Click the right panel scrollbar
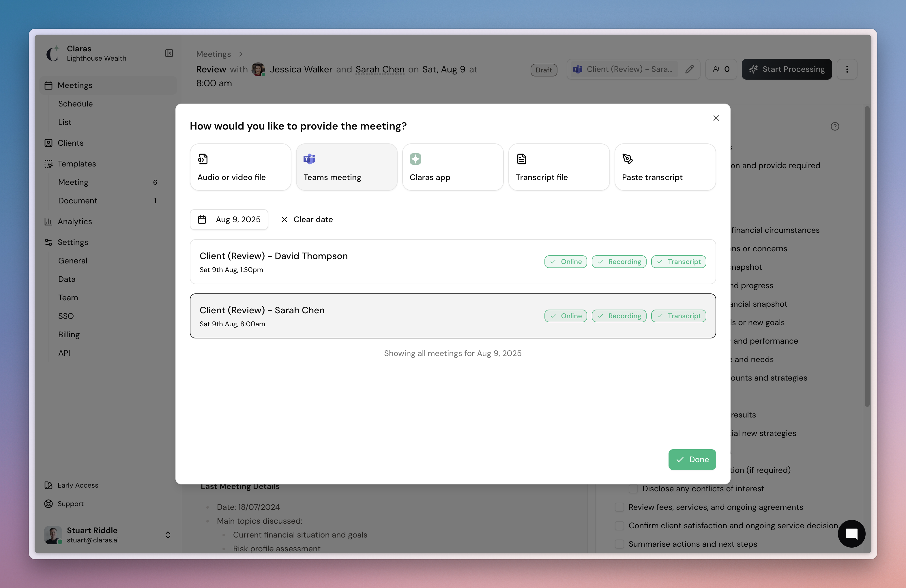Screen dimensions: 906x588 pos(867,256)
